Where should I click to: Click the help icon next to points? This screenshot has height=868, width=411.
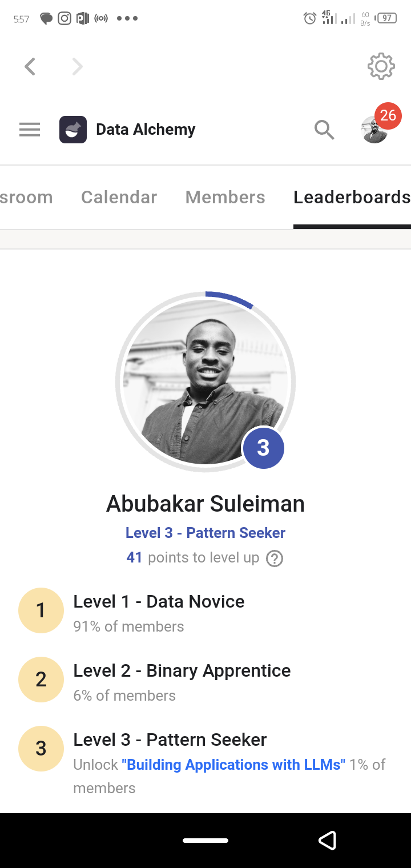[x=275, y=558]
